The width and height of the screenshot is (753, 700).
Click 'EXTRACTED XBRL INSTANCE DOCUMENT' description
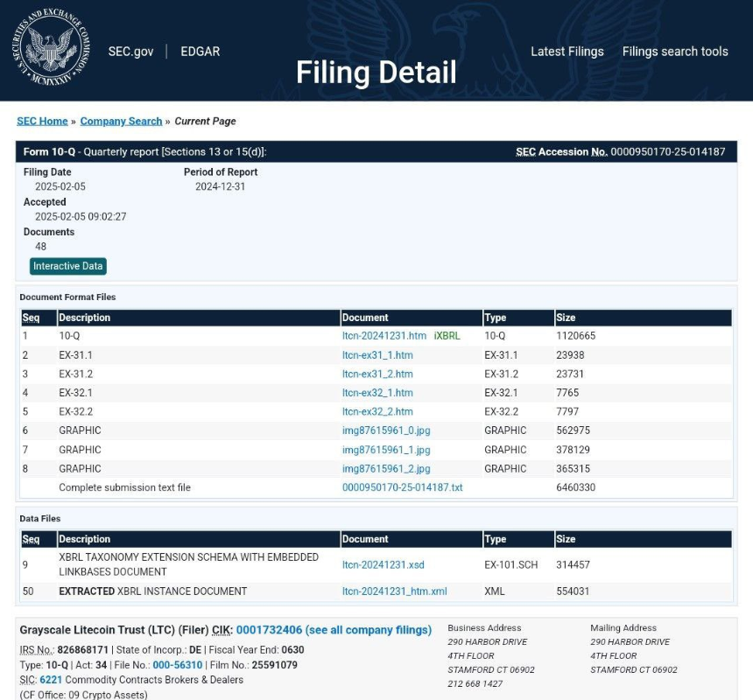[152, 591]
